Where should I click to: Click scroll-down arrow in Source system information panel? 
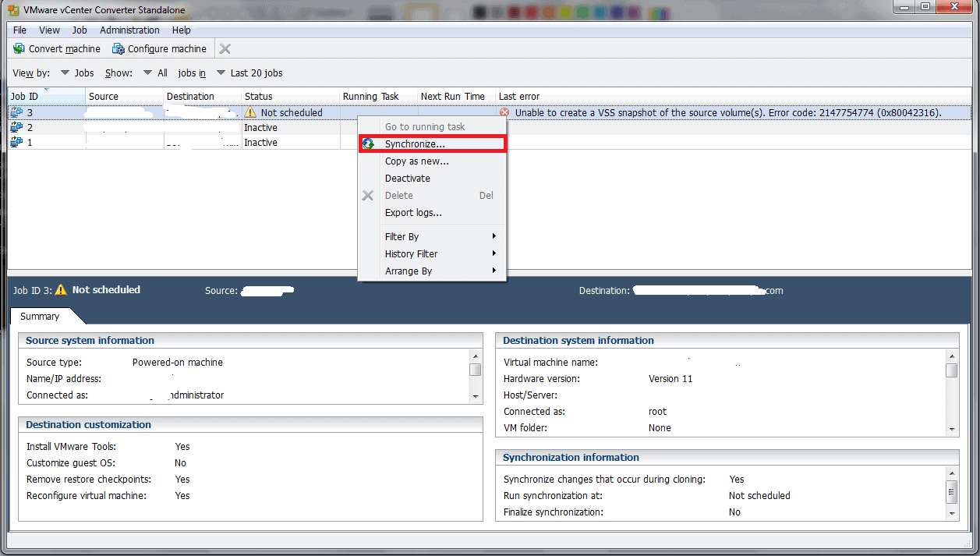[x=476, y=398]
